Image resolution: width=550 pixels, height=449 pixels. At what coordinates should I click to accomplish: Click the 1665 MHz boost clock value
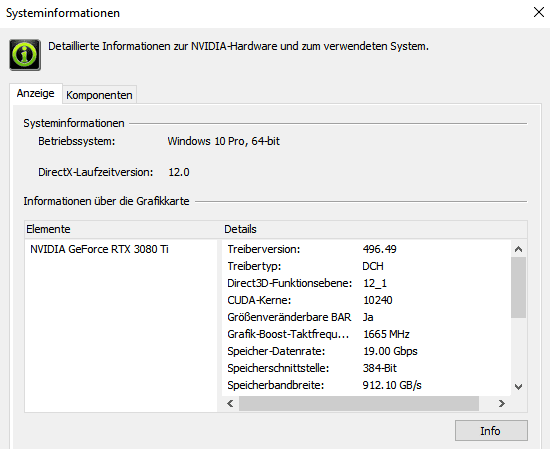[387, 334]
